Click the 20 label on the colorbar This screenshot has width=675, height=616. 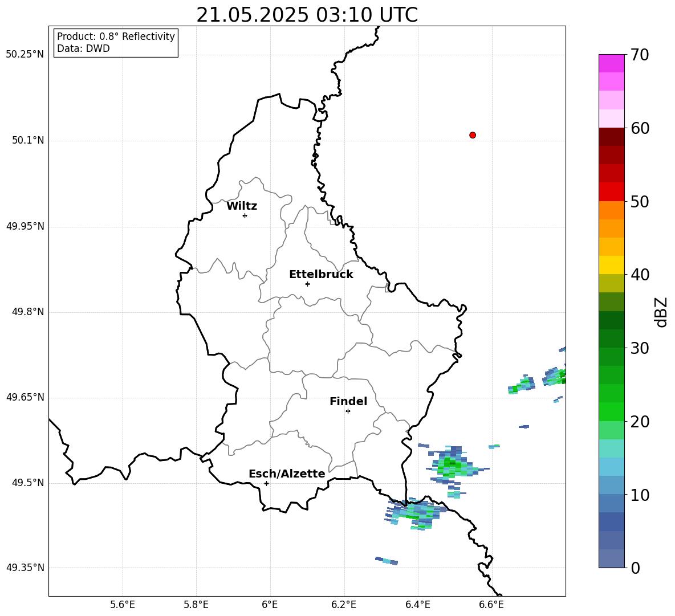640,422
